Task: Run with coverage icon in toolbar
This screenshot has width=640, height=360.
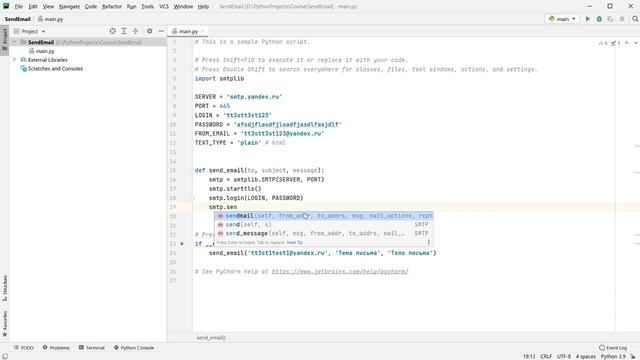Action: [x=611, y=19]
